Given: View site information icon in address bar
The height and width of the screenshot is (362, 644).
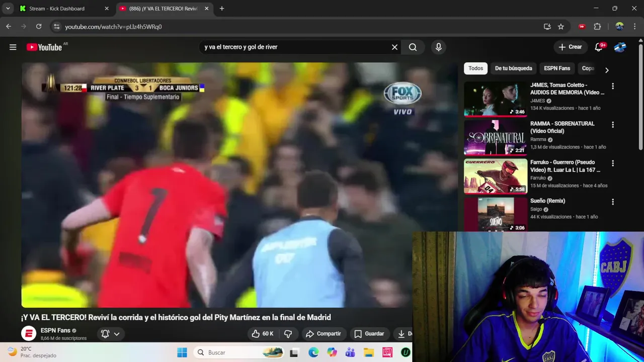Looking at the screenshot, I should pos(56,27).
